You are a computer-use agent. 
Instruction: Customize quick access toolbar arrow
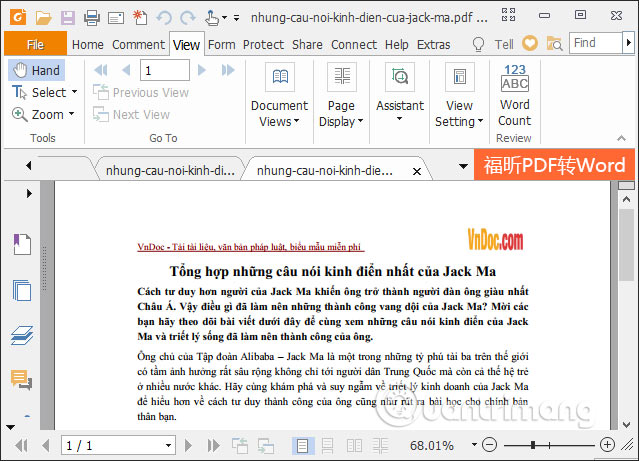click(236, 18)
